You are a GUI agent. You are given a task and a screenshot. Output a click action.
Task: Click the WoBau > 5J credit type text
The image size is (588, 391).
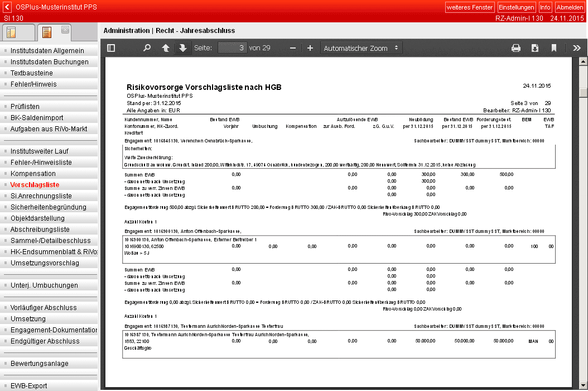click(137, 253)
